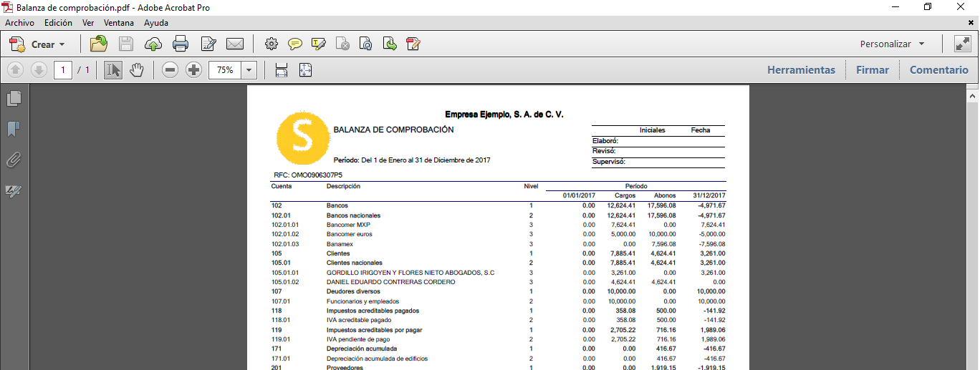This screenshot has height=370, width=980.
Task: Open the Edición menu
Action: (58, 23)
